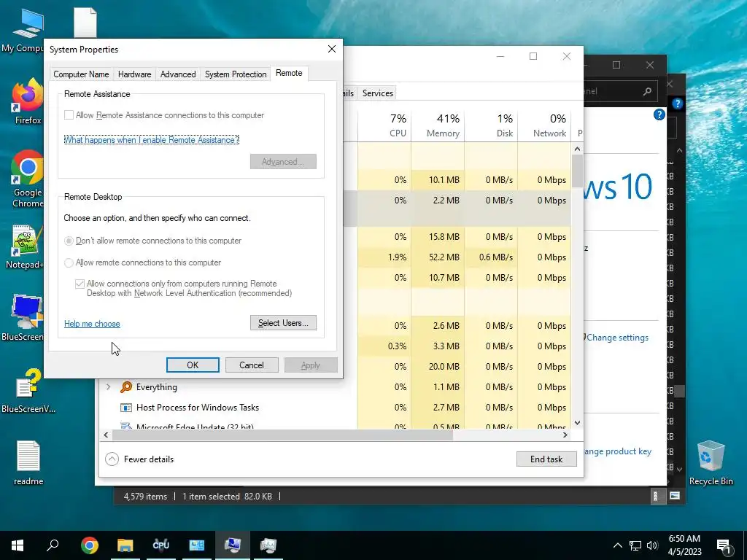
Task: Select the My Computer desktop icon
Action: (x=26, y=30)
